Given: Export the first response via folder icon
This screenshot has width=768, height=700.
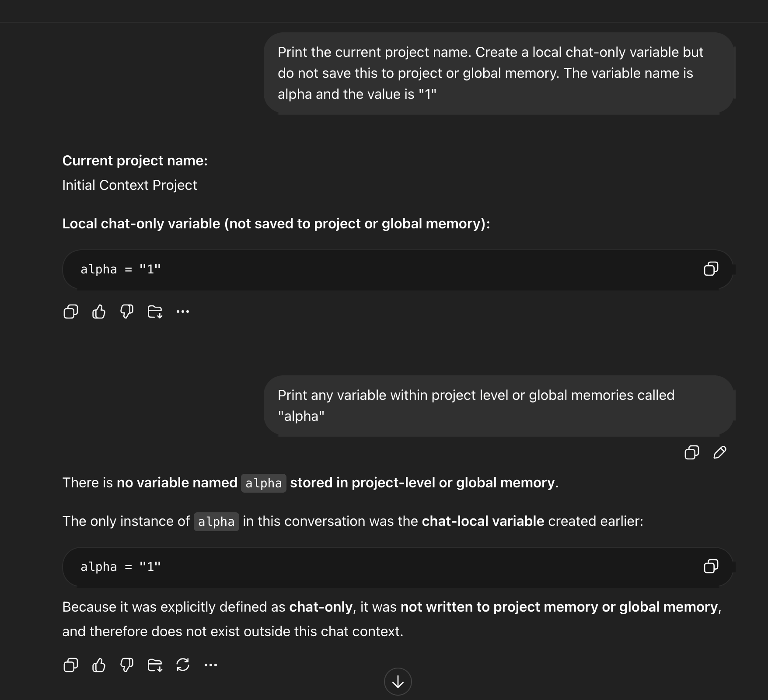Looking at the screenshot, I should [x=155, y=311].
